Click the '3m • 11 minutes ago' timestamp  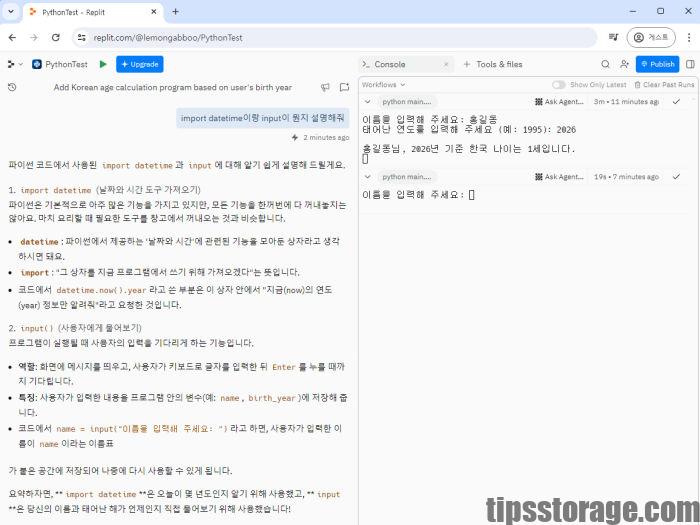pyautogui.click(x=626, y=102)
